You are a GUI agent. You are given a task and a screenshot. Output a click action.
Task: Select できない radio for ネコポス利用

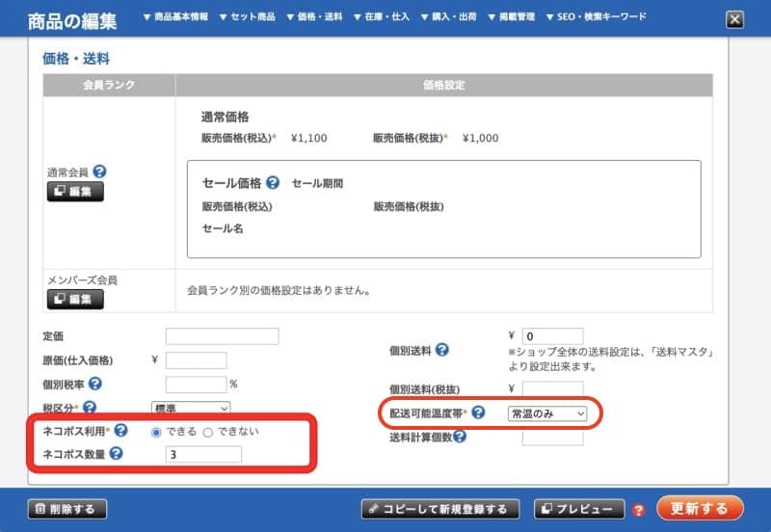tap(207, 432)
